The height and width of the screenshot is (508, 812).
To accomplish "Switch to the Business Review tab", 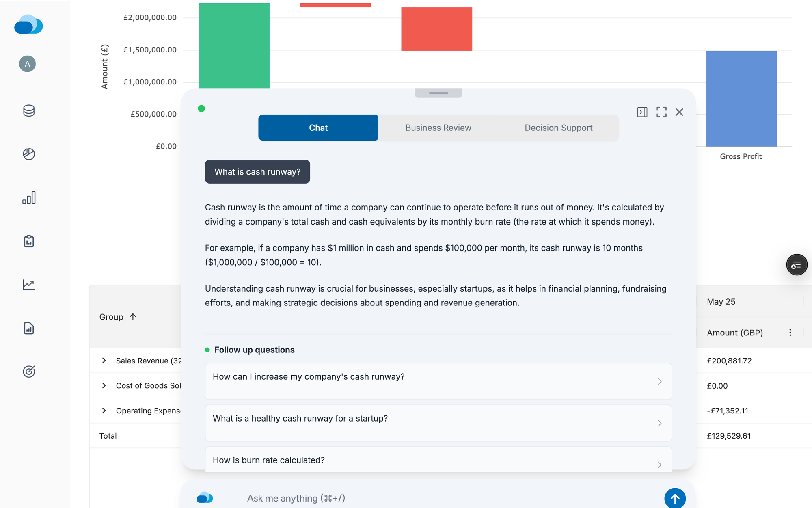I will click(x=438, y=128).
